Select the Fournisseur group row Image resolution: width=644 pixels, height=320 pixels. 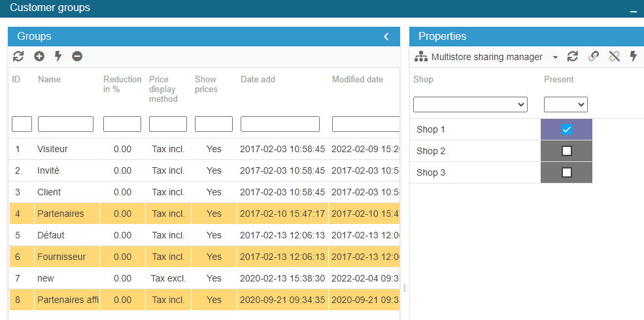61,257
